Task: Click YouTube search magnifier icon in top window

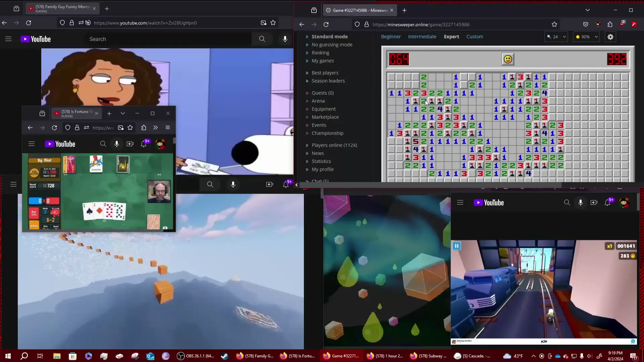Action: click(x=262, y=39)
